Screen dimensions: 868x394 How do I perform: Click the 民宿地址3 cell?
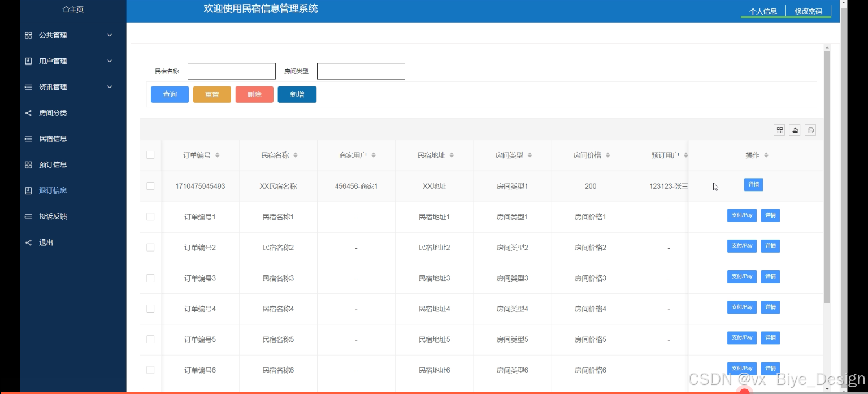434,278
